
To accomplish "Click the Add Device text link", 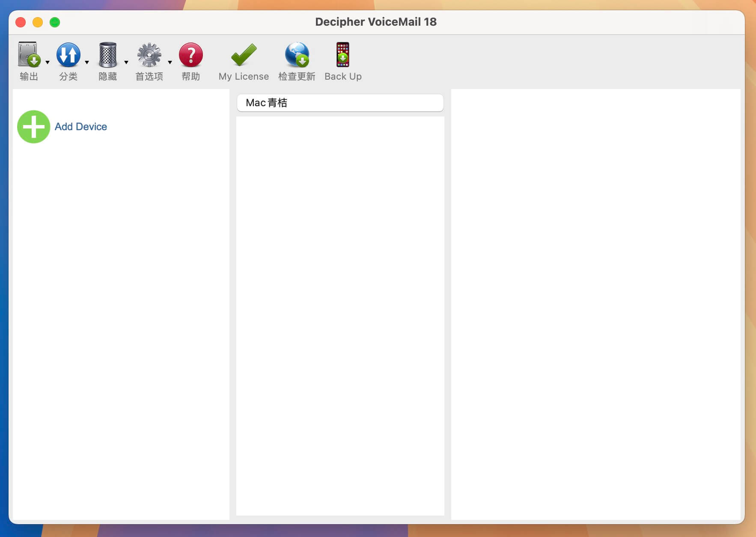I will tap(81, 127).
